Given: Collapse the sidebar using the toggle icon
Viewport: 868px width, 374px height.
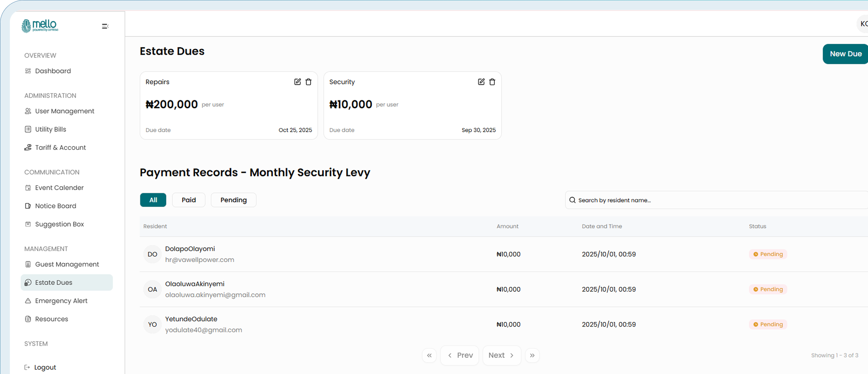Looking at the screenshot, I should pyautogui.click(x=105, y=26).
